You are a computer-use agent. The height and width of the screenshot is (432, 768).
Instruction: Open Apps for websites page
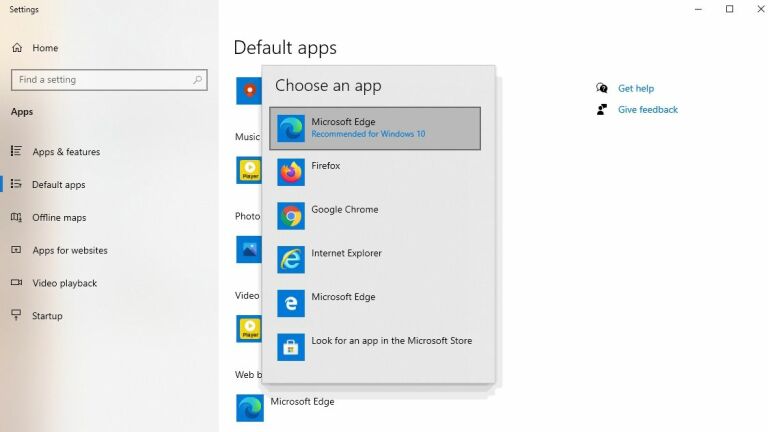pos(70,250)
